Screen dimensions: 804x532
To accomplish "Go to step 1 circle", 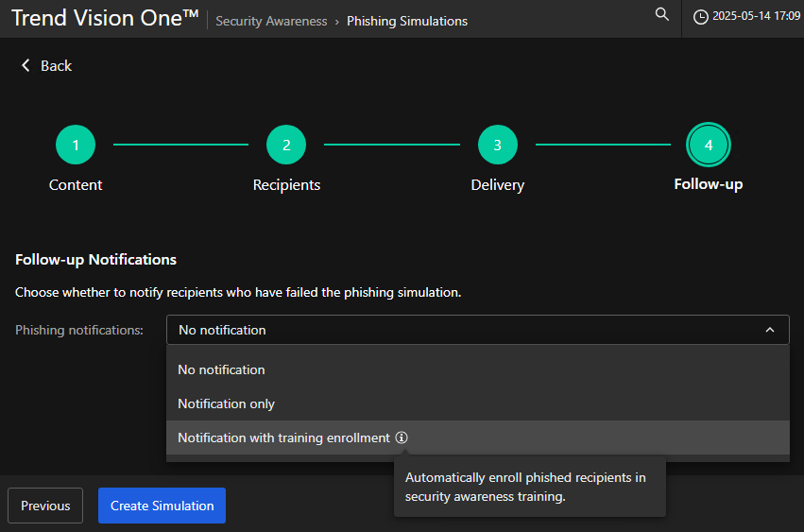I will coord(76,145).
